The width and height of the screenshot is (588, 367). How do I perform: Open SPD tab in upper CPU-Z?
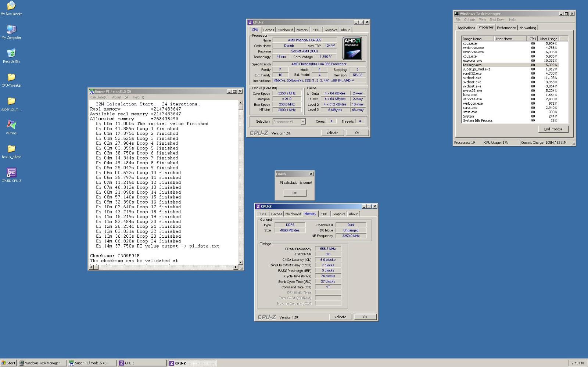(316, 30)
